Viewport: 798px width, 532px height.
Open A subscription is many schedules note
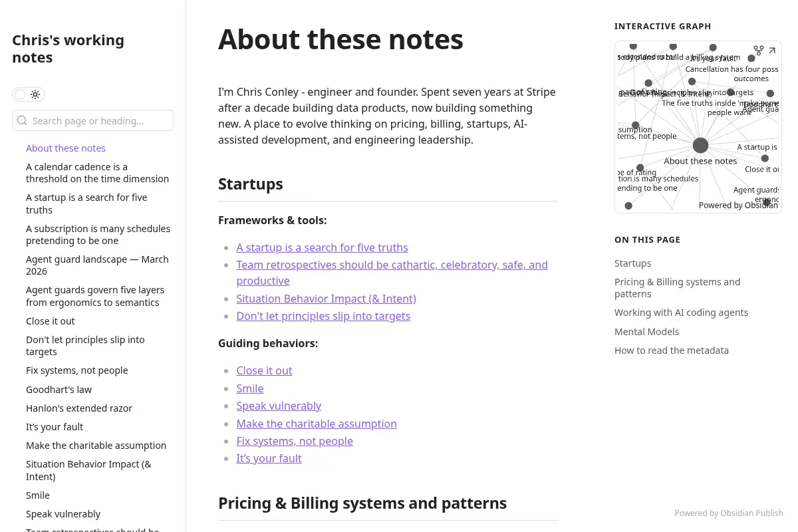click(x=98, y=235)
